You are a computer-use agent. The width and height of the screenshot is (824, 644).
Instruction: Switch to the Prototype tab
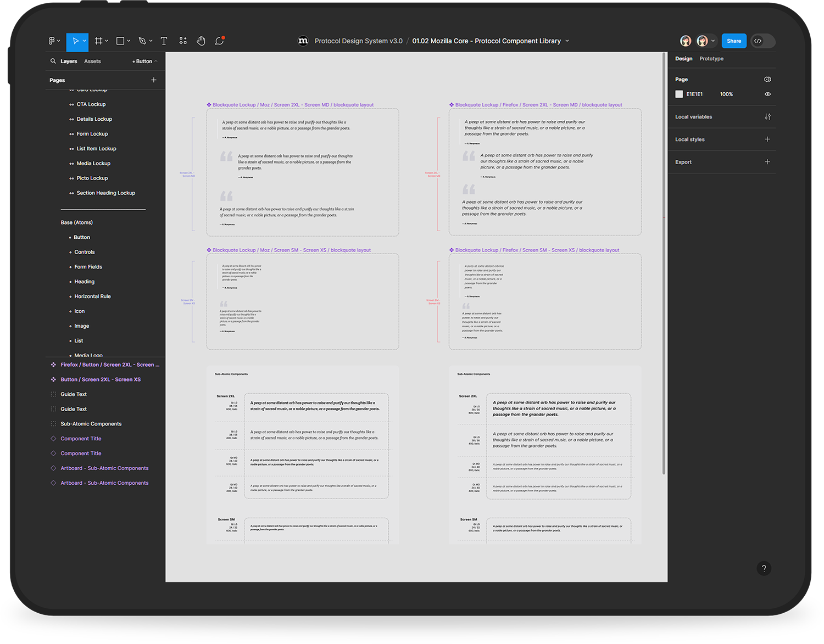[711, 59]
